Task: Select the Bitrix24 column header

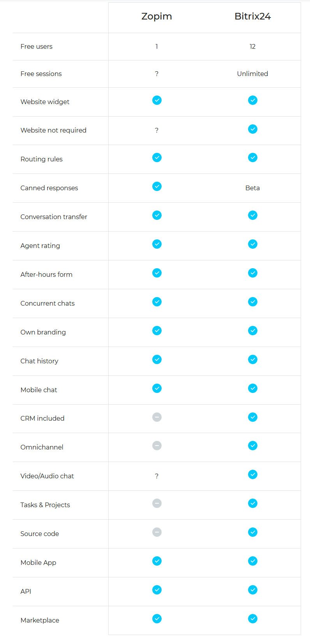Action: click(252, 16)
